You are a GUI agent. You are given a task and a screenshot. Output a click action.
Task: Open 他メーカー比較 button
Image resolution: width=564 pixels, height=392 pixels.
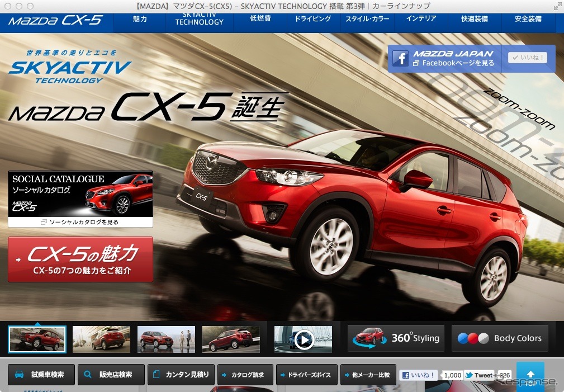tap(368, 375)
